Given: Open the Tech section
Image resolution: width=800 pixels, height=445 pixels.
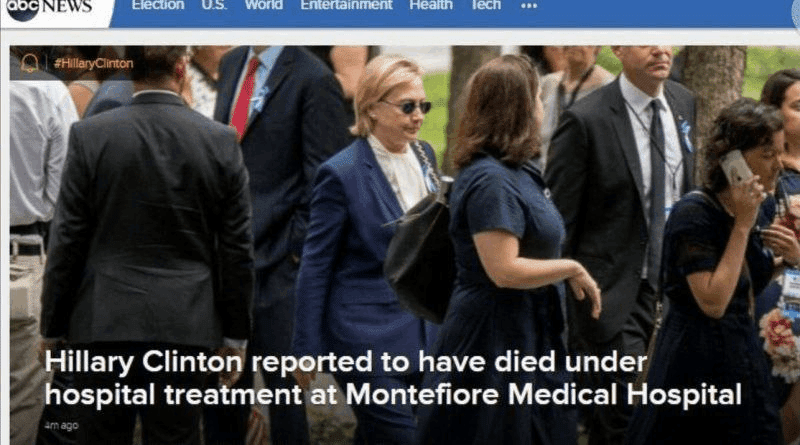Looking at the screenshot, I should 485,5.
